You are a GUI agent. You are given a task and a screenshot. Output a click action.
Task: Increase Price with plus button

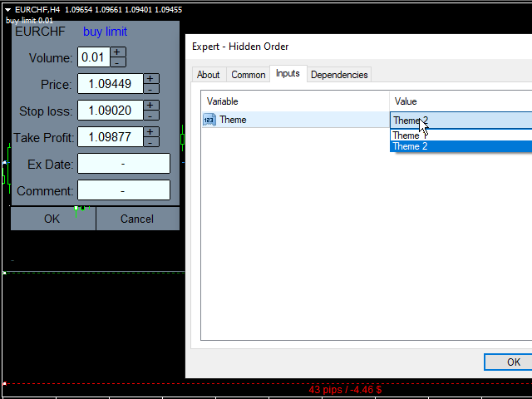pyautogui.click(x=151, y=79)
